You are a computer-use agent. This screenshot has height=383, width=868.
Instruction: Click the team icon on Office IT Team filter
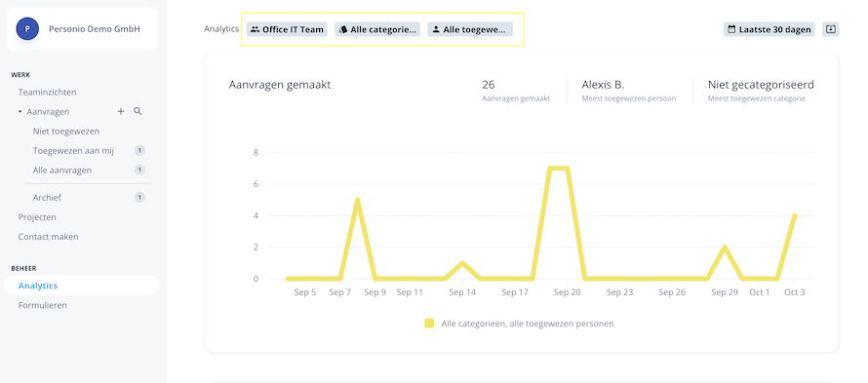tap(255, 29)
